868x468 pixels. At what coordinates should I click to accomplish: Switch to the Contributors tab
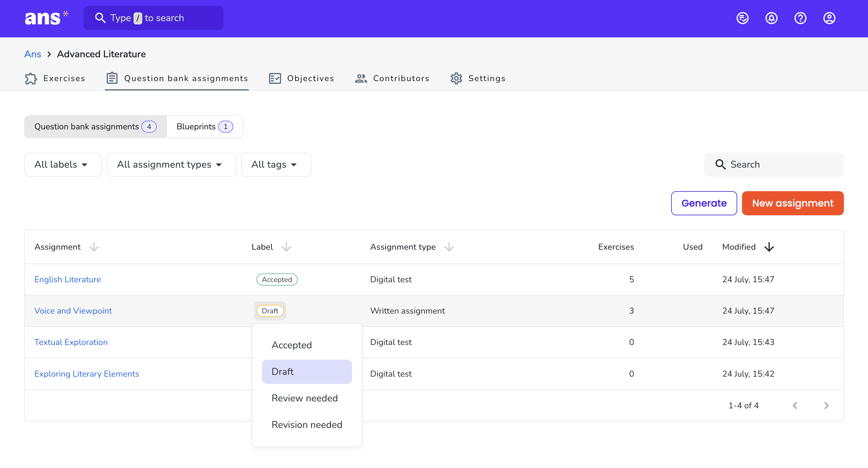(392, 78)
